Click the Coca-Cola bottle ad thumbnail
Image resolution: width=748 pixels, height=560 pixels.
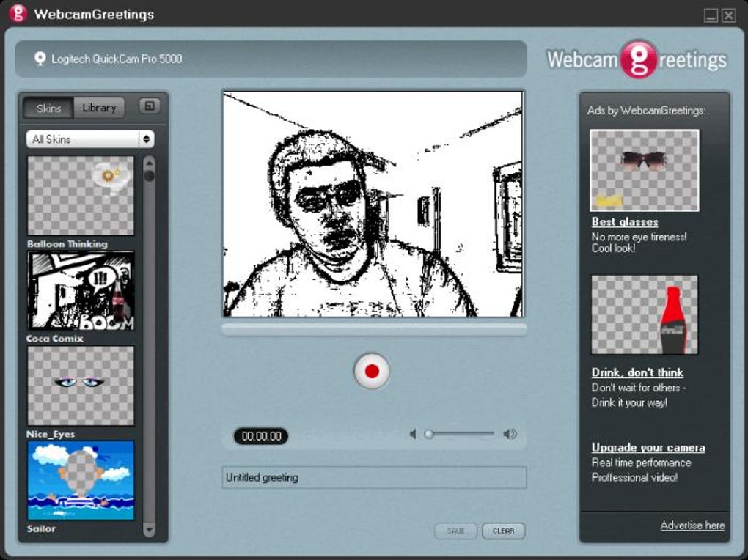coord(645,315)
